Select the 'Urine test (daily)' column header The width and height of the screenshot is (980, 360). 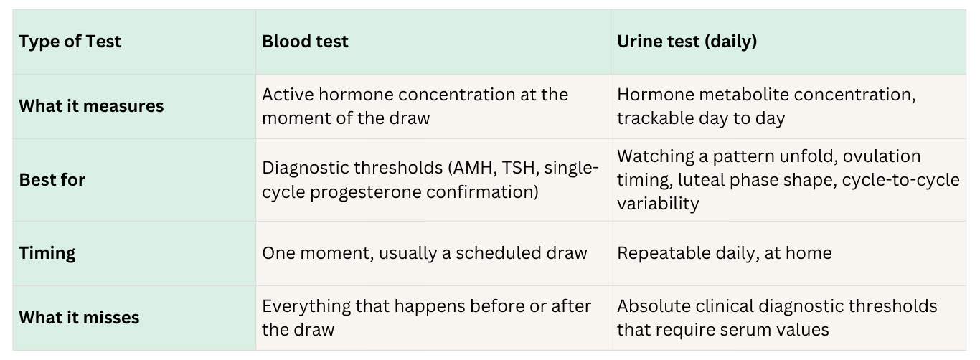788,42
